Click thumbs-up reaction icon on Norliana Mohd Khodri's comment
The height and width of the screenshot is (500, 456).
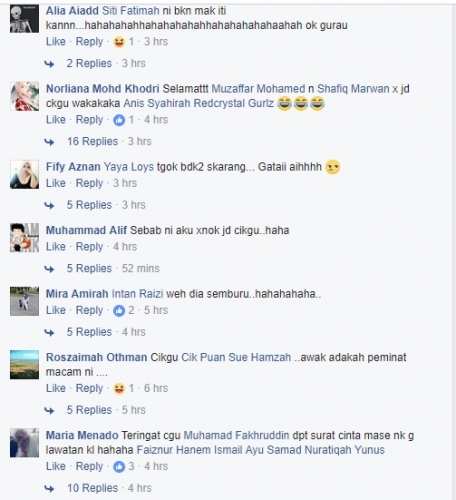click(119, 120)
